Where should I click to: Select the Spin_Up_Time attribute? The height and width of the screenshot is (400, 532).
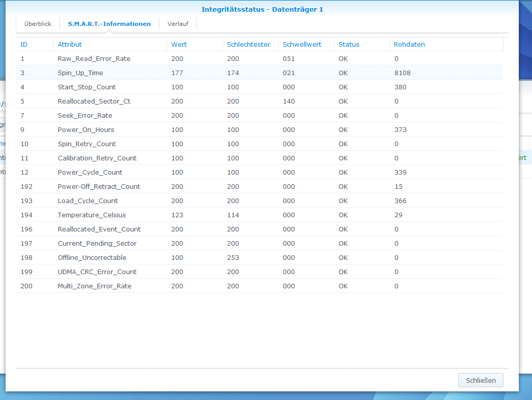coord(80,73)
